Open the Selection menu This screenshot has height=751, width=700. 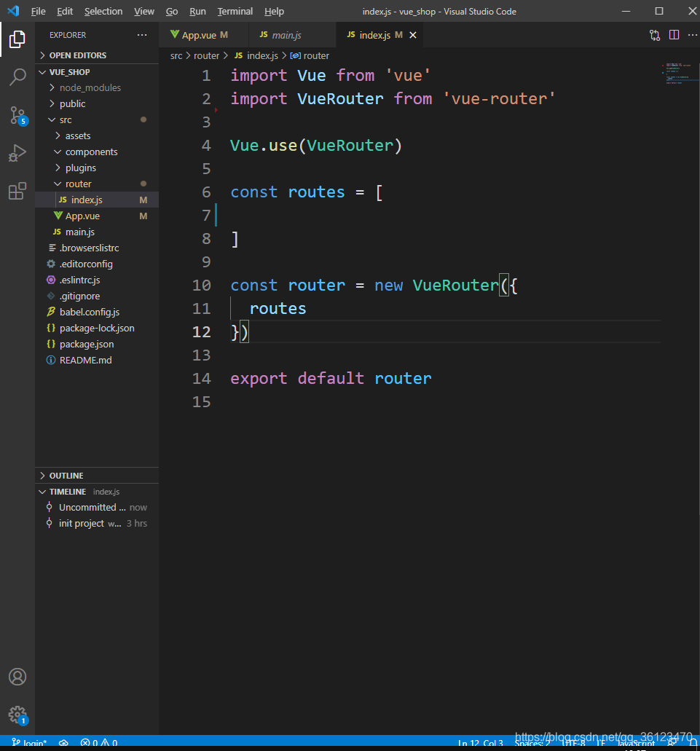(103, 11)
